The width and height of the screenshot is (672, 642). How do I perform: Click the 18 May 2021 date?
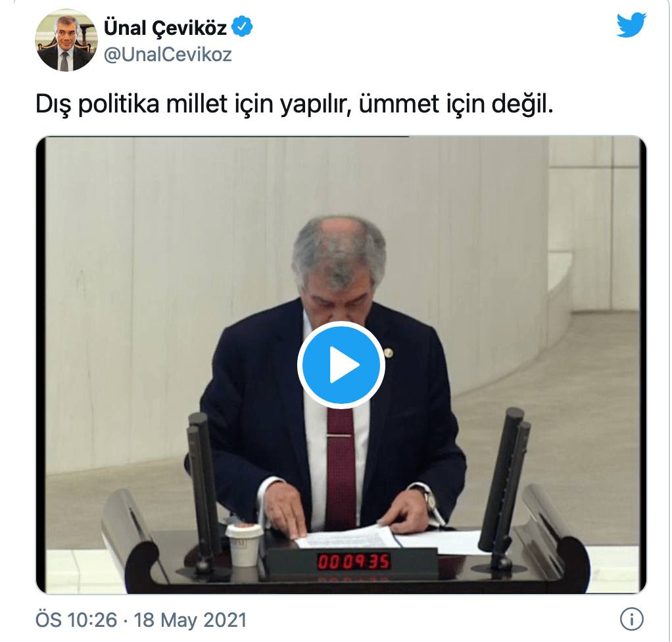click(190, 620)
